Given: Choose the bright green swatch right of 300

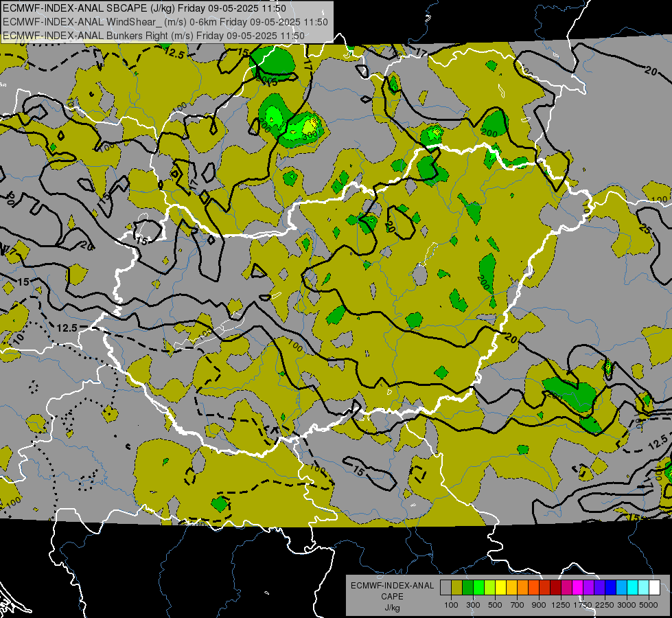Looking at the screenshot, I should tap(478, 588).
